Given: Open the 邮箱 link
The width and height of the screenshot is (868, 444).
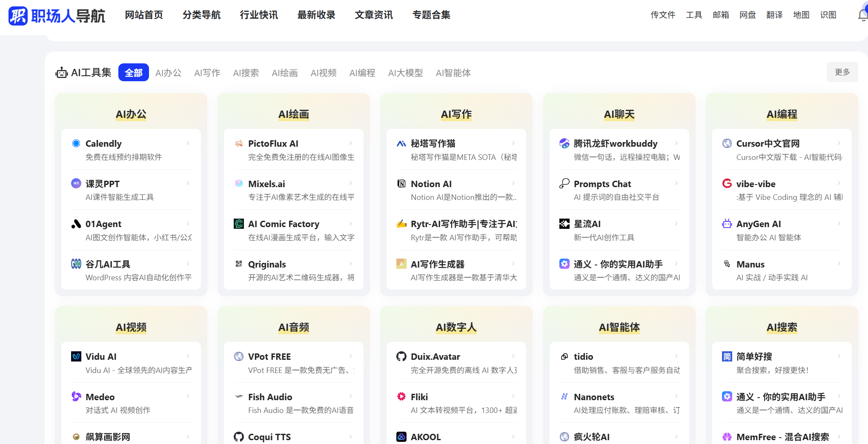Looking at the screenshot, I should tap(721, 15).
